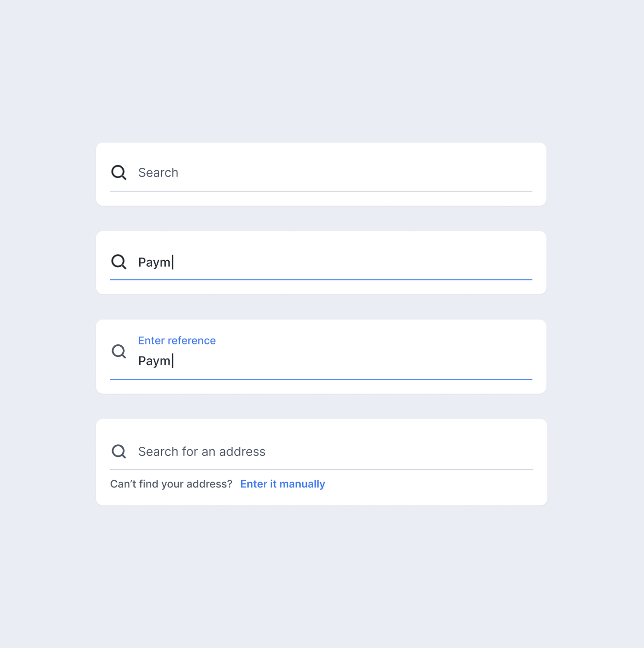Click the blue underline below the Enter reference field
Screen dimensions: 644x648
pos(321,379)
